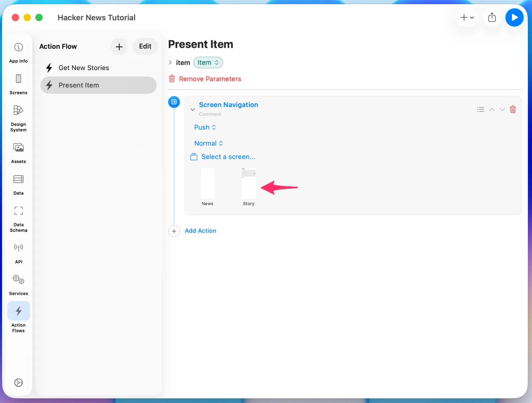
Task: Open the Design System panel
Action: pyautogui.click(x=18, y=118)
